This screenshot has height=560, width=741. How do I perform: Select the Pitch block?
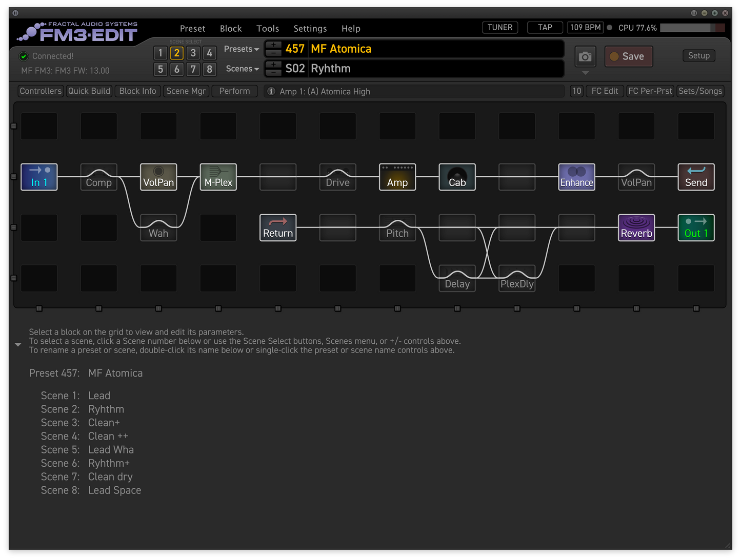pos(397,227)
